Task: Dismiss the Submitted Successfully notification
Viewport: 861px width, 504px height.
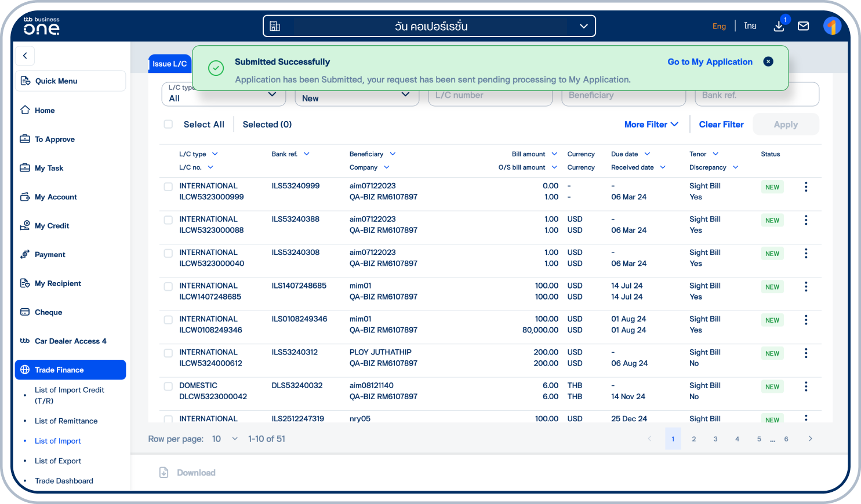Action: click(x=768, y=61)
